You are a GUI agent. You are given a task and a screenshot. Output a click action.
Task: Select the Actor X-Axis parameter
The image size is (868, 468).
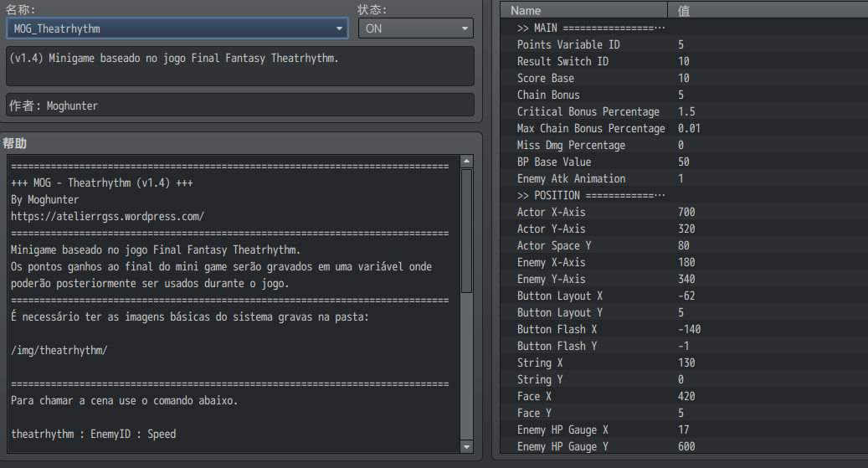pos(684,212)
